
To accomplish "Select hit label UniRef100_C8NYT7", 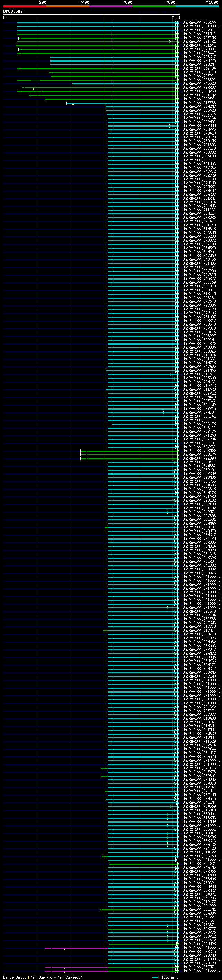I will pyautogui.click(x=199, y=462).
